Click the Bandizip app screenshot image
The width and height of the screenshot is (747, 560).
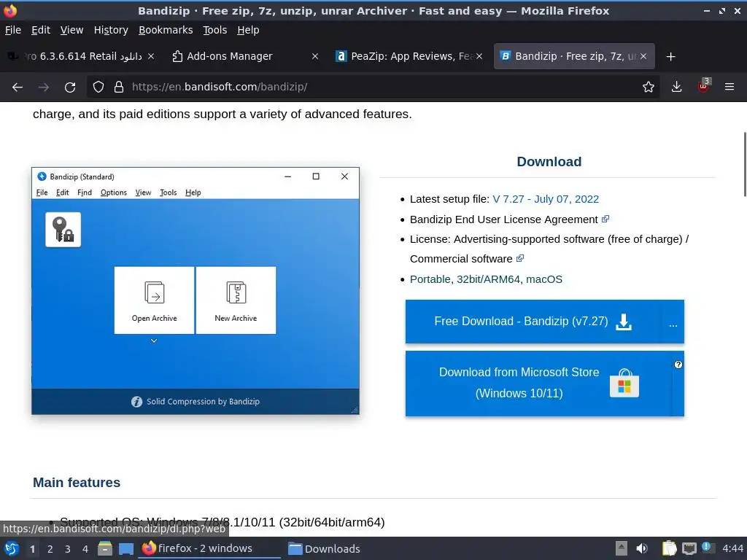(x=196, y=291)
